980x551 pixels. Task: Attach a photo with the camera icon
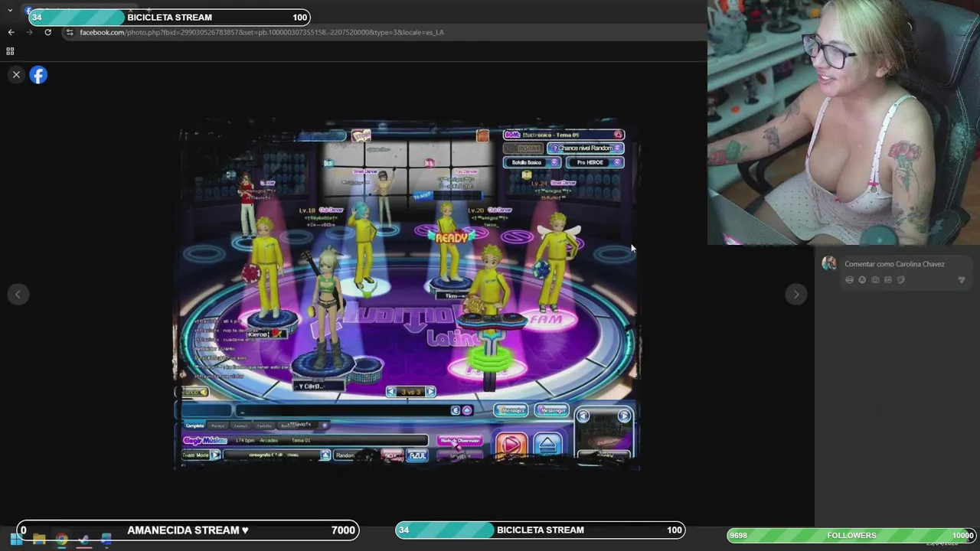tap(875, 280)
